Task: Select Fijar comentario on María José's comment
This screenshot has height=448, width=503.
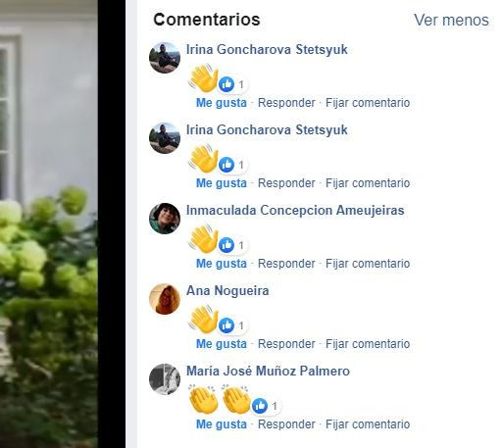Action: tap(368, 424)
